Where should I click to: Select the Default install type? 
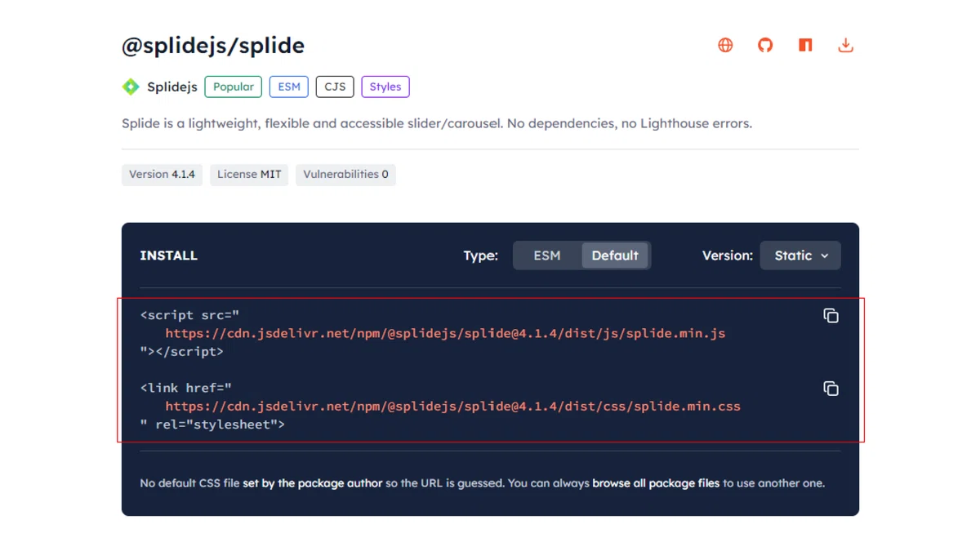tap(615, 256)
